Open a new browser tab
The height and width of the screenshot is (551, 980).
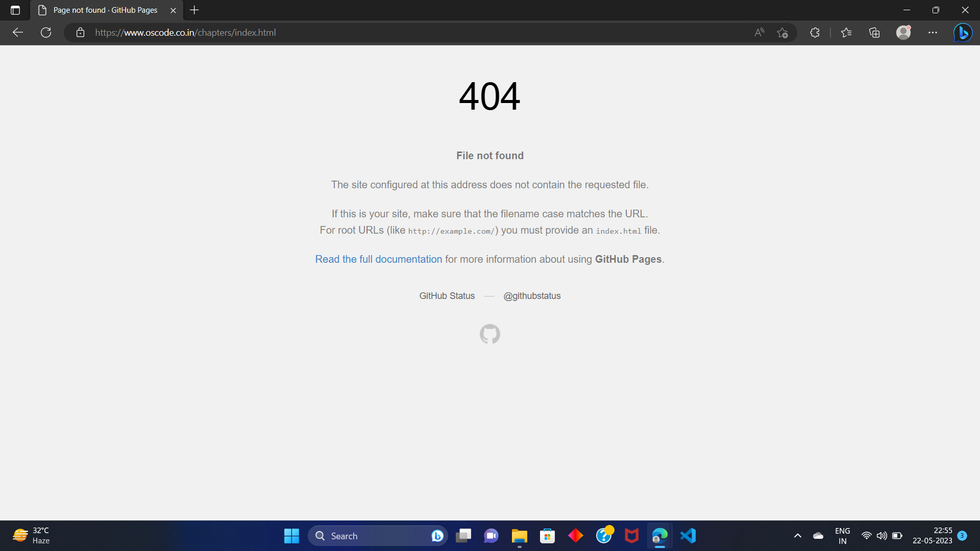pyautogui.click(x=194, y=10)
